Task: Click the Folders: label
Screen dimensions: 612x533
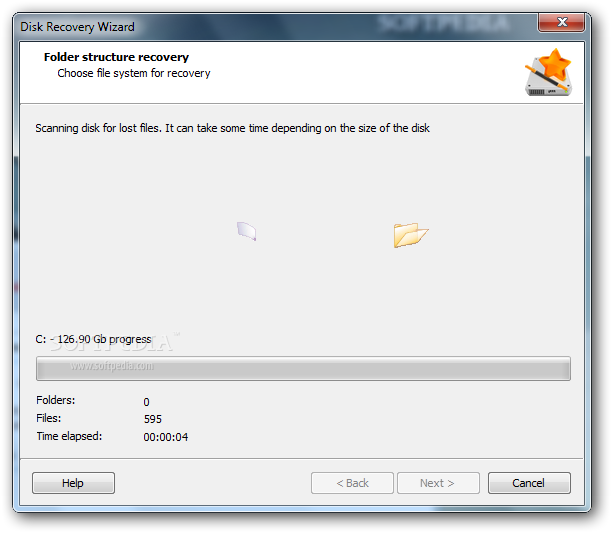Action: click(x=56, y=400)
